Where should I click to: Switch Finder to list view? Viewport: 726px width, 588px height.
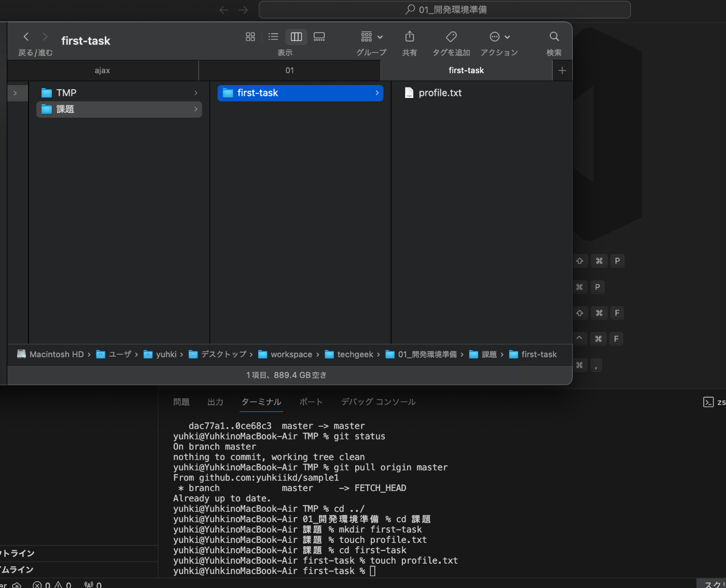click(273, 36)
